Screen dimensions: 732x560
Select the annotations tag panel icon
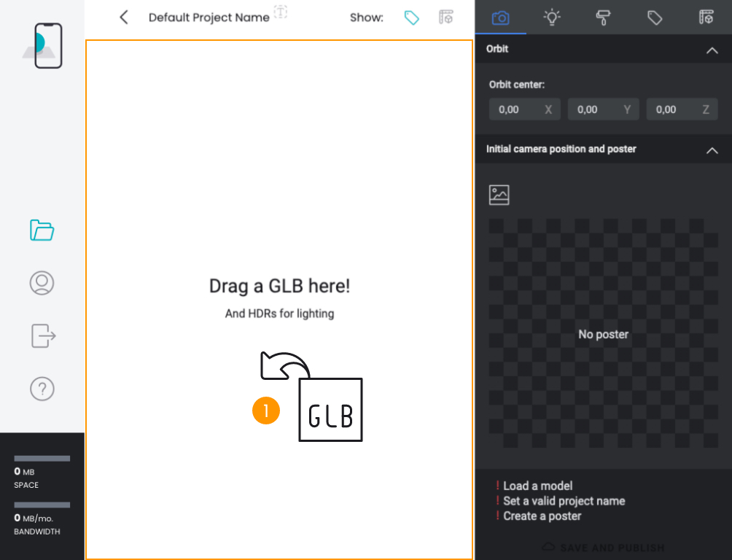click(654, 18)
